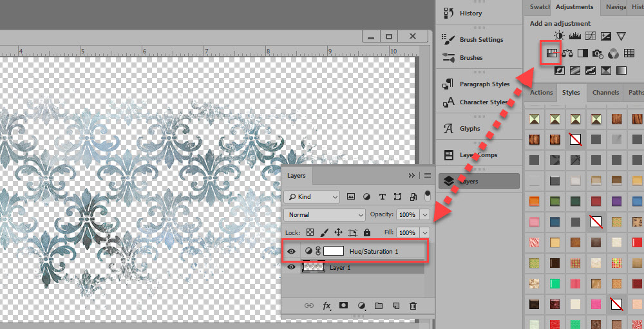The image size is (644, 329).
Task: Add a Selective Color adjustment
Action: 606,71
